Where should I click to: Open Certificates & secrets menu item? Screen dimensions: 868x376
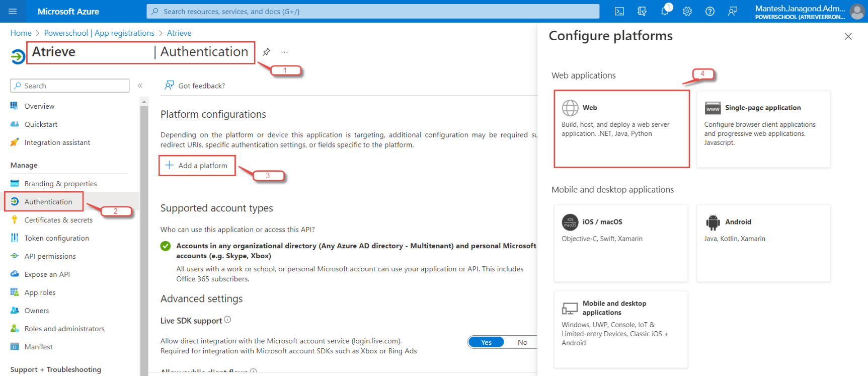(x=58, y=220)
